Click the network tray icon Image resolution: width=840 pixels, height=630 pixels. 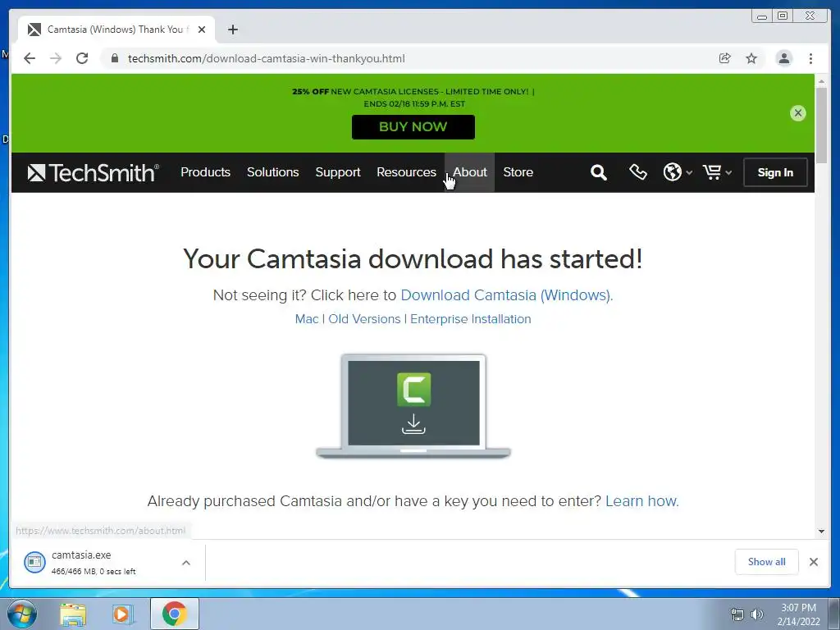click(737, 614)
